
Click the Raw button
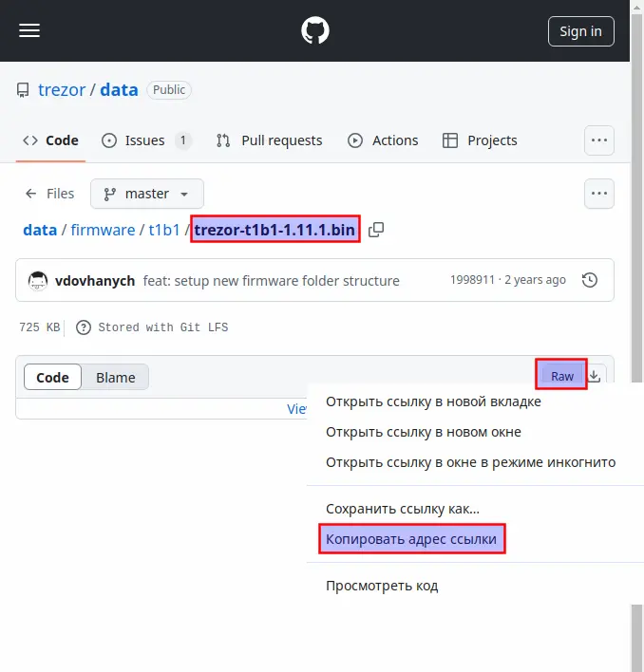point(561,376)
